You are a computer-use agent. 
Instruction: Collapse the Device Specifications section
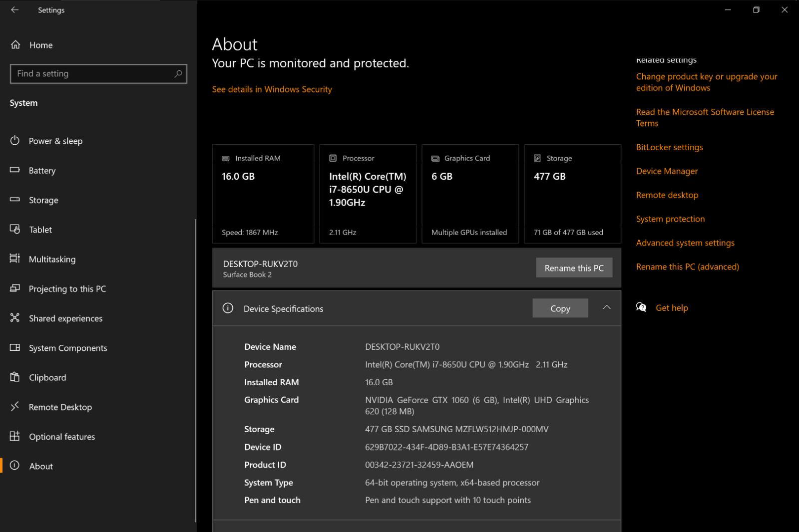point(607,308)
